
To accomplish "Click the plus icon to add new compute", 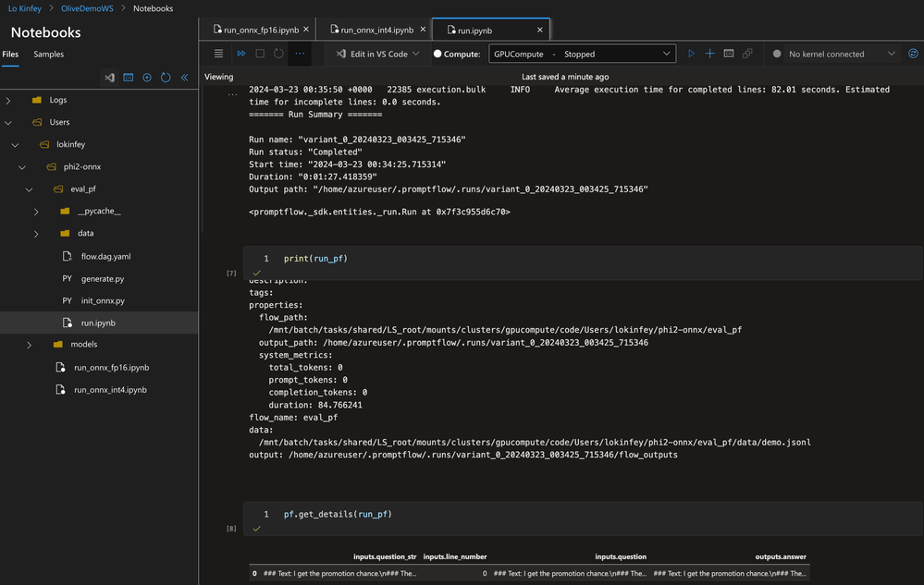I will [710, 54].
